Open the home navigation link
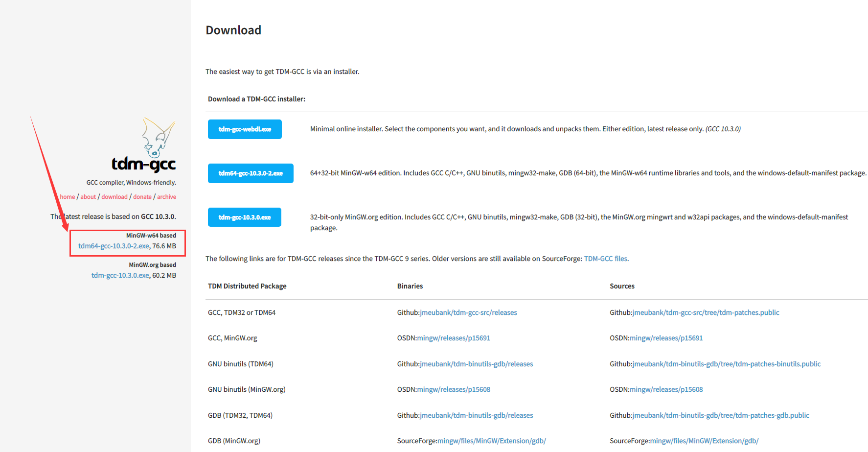The image size is (868, 452). tap(68, 197)
